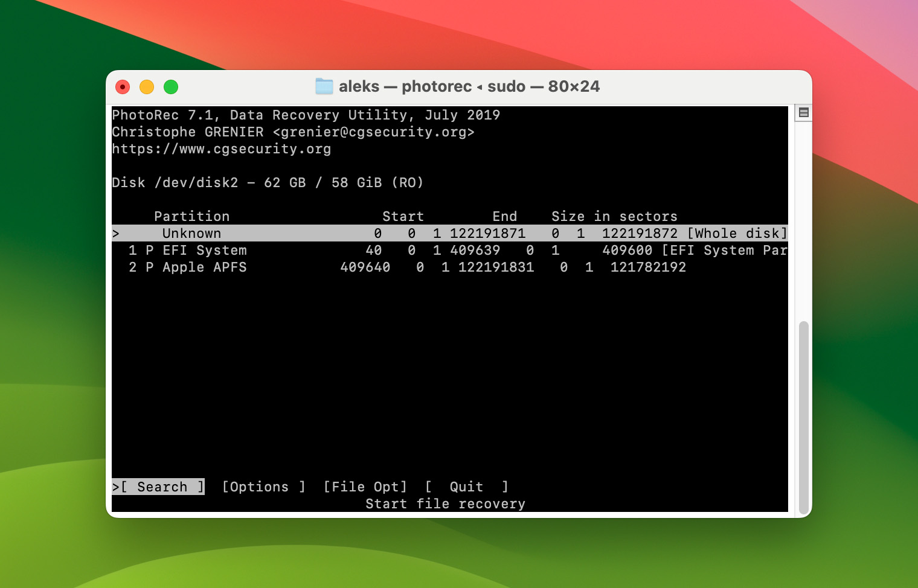Click the grenier@cgsecurity.org email text
Viewport: 918px width, 588px height.
pyautogui.click(x=374, y=132)
